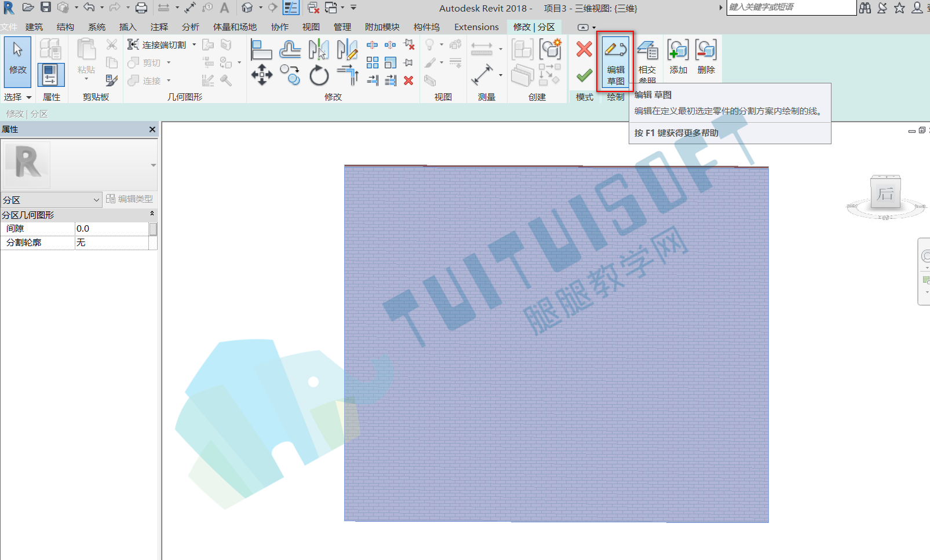Click the 间隙 value field

112,229
